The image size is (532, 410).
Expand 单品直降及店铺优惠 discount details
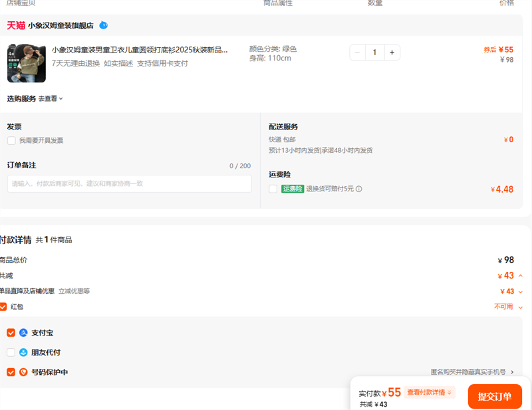[520, 292]
